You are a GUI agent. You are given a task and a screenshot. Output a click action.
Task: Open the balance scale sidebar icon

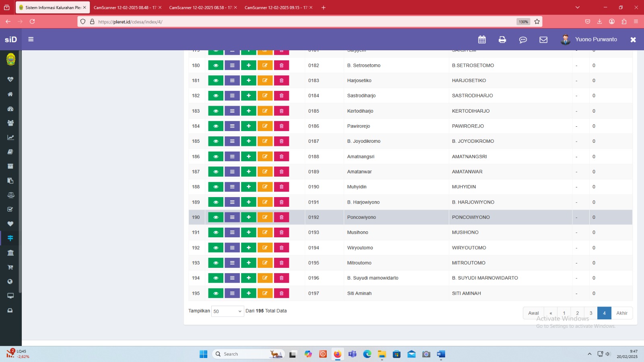click(x=10, y=195)
